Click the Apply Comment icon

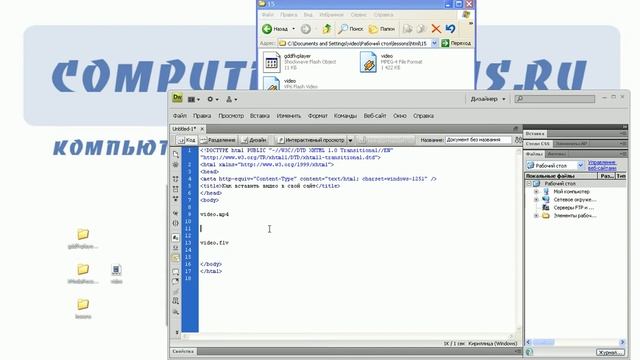(x=176, y=272)
